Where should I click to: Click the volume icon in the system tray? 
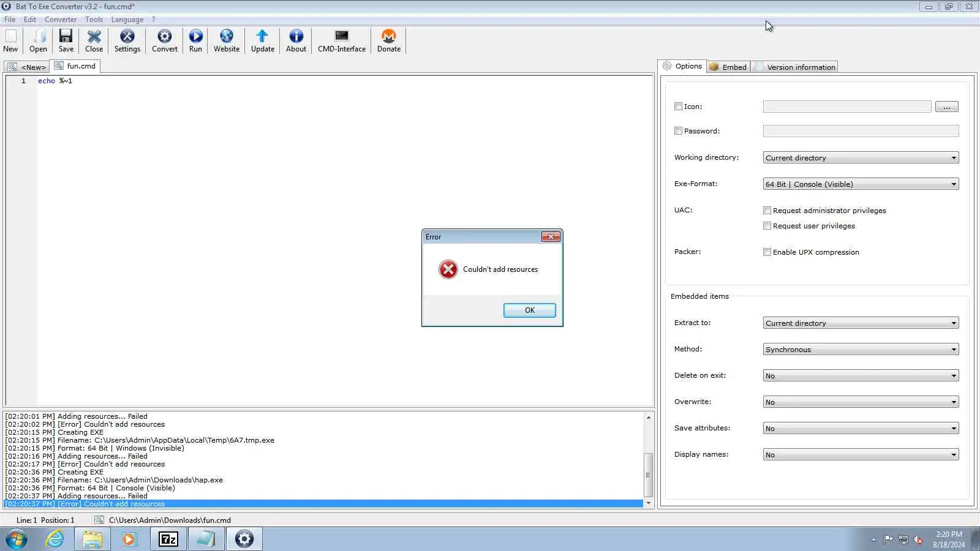tap(918, 539)
